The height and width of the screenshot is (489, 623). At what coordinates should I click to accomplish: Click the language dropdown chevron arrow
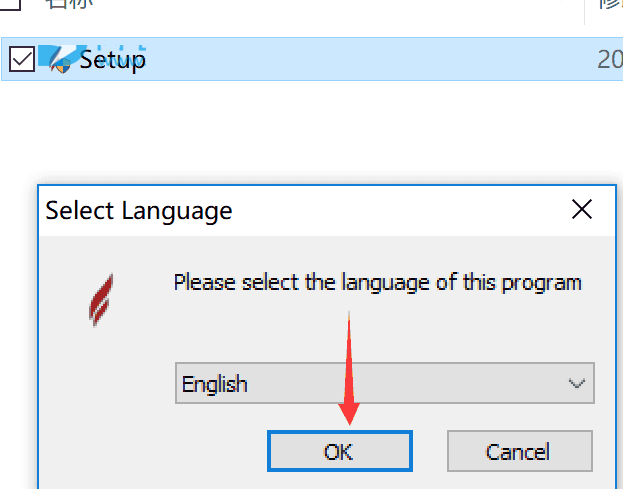(x=577, y=383)
